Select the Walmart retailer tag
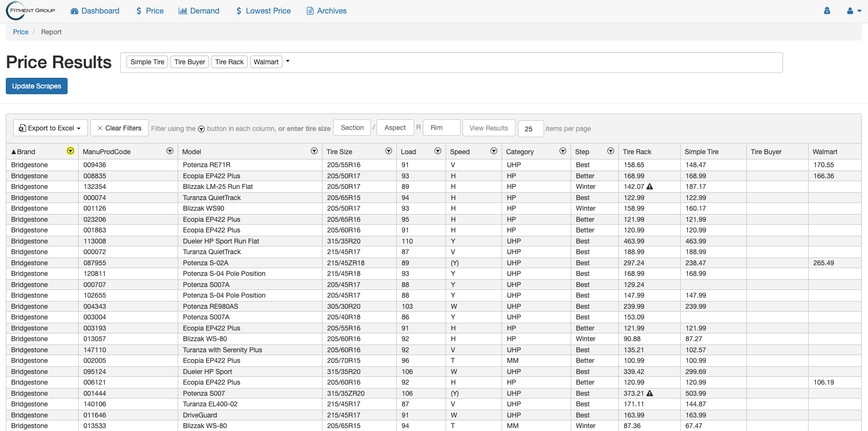This screenshot has height=431, width=868. pyautogui.click(x=266, y=62)
